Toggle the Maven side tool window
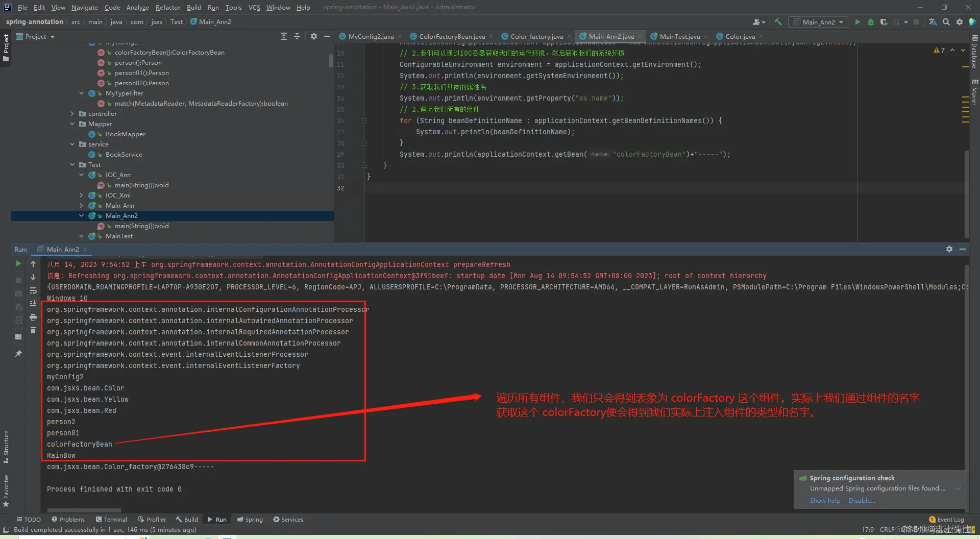The width and height of the screenshot is (980, 539). tap(974, 92)
